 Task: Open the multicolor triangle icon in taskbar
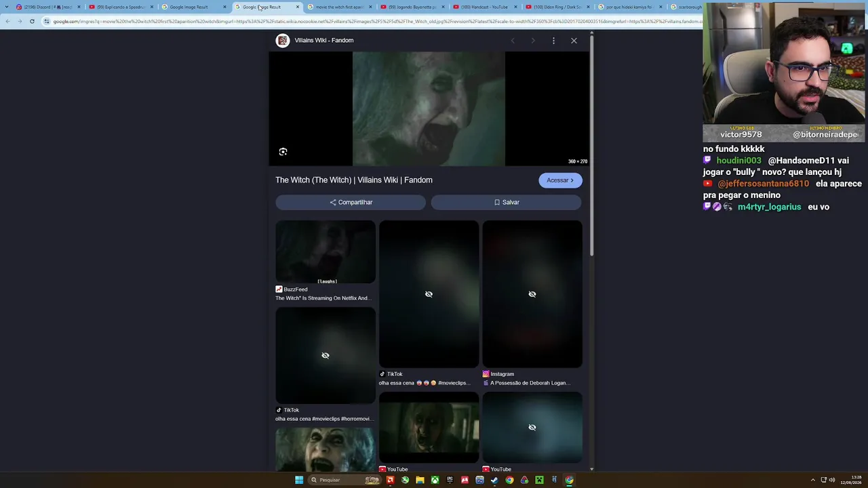click(524, 480)
